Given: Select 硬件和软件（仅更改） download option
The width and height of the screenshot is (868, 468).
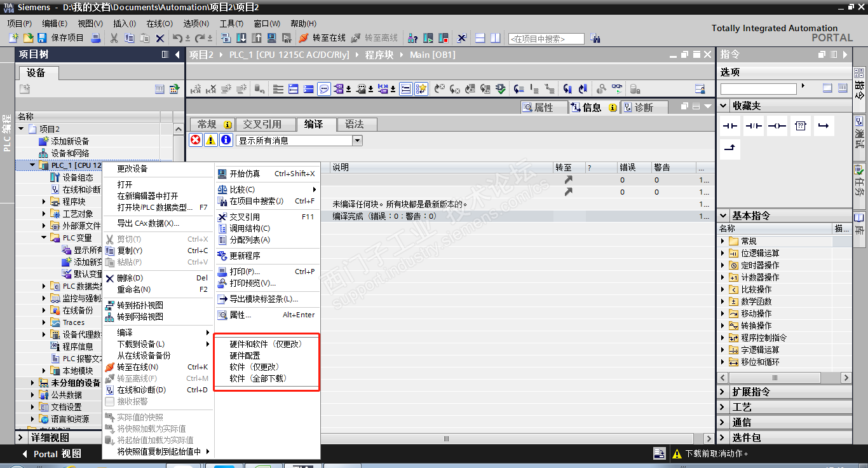Looking at the screenshot, I should click(266, 344).
